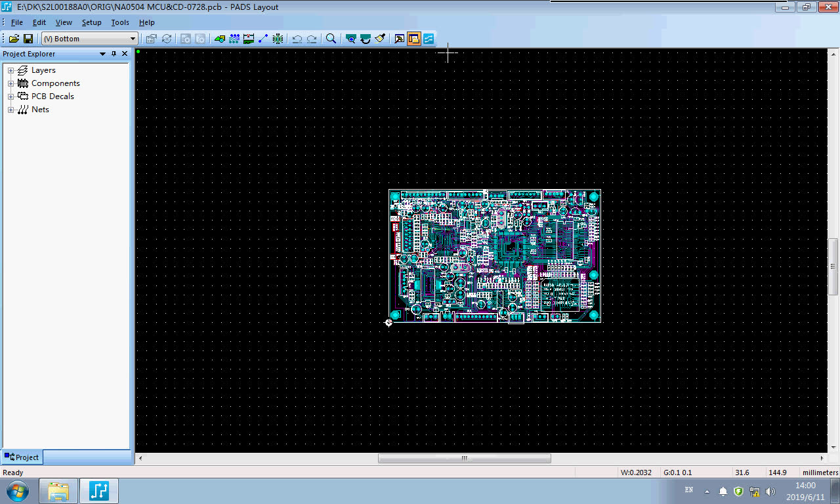Expand the Nets tree node
This screenshot has height=504, width=840.
(10, 109)
